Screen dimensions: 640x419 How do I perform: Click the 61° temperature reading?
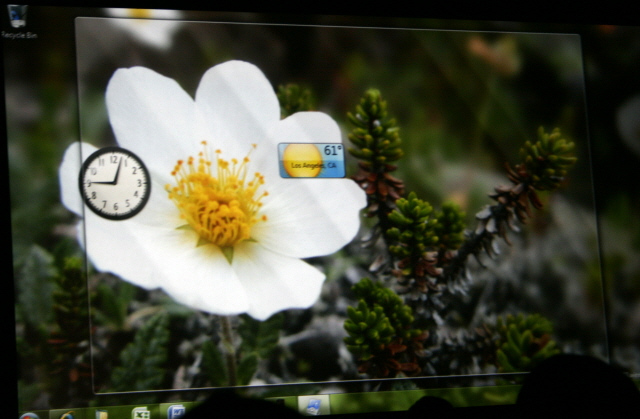(x=333, y=151)
